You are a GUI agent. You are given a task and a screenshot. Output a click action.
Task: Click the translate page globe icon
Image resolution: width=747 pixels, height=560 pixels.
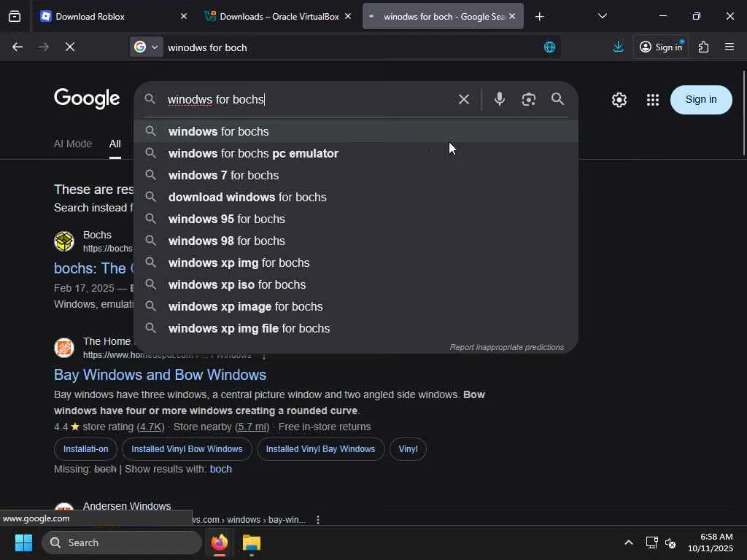[549, 47]
